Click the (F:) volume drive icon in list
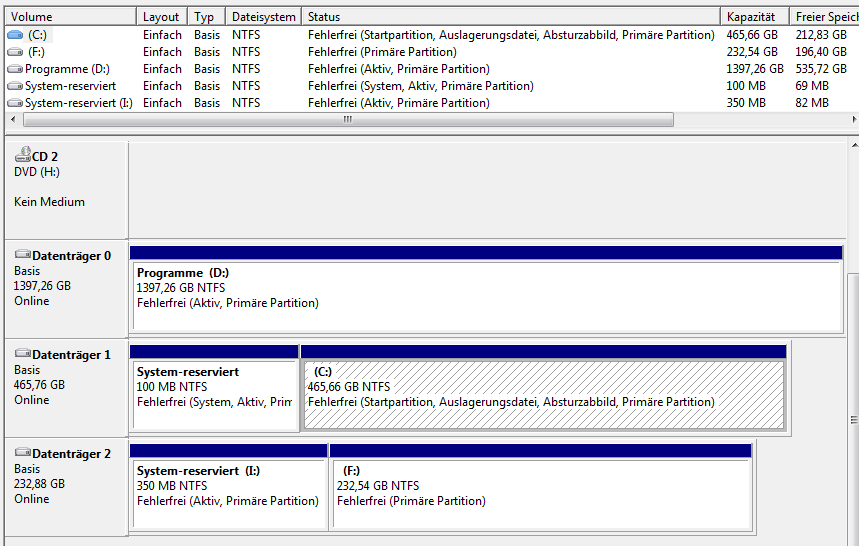 pyautogui.click(x=15, y=52)
